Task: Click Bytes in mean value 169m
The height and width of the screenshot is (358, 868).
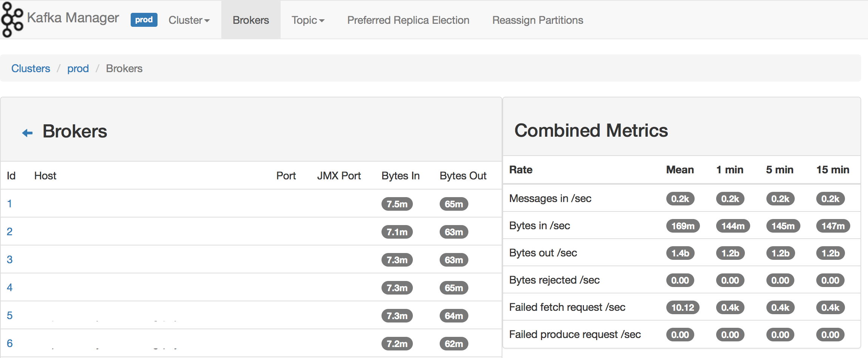Action: [683, 226]
